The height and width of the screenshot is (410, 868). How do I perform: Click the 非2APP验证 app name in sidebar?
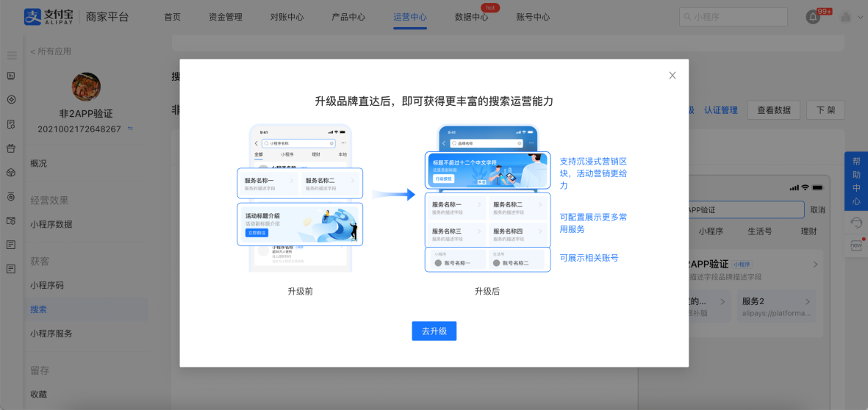(x=86, y=114)
